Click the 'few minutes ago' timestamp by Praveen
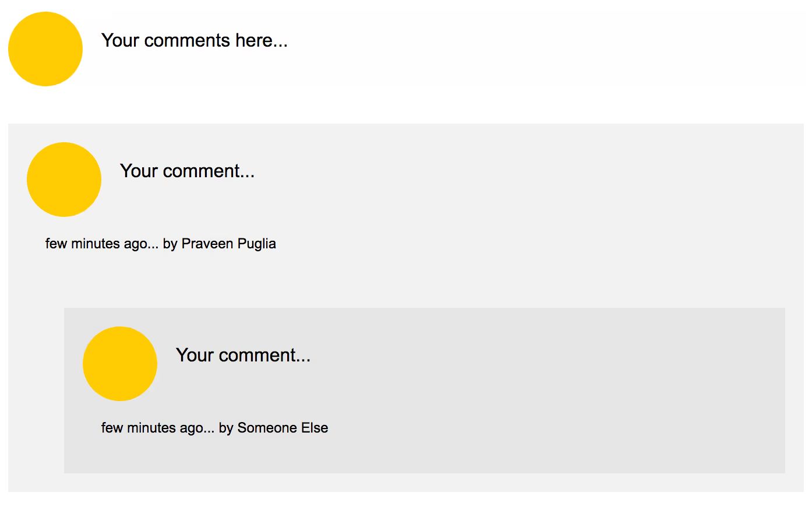The height and width of the screenshot is (513, 812). (x=105, y=244)
